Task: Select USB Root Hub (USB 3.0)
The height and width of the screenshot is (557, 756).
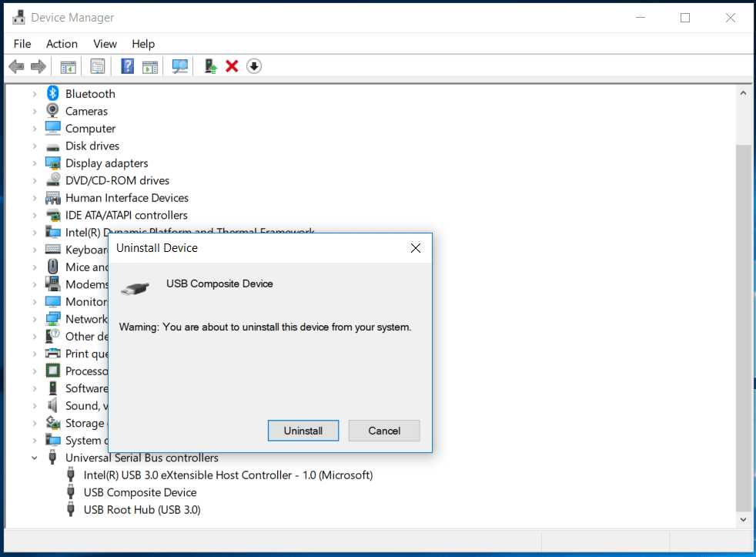Action: pyautogui.click(x=142, y=510)
